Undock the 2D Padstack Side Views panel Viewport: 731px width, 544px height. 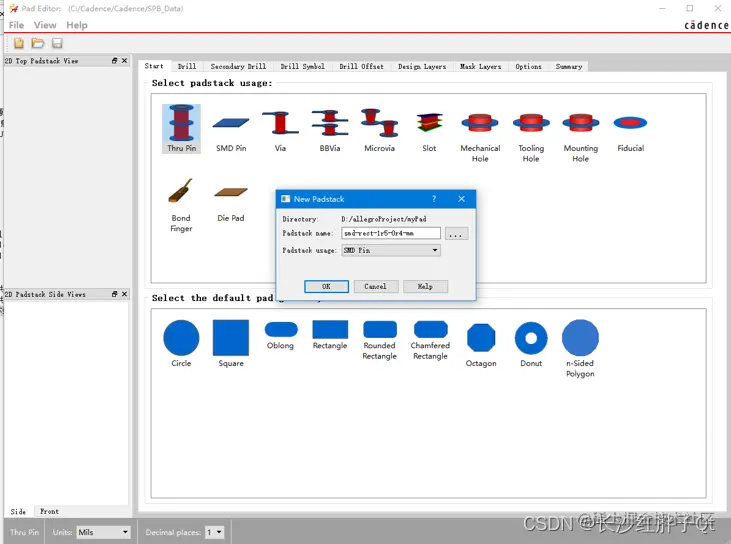coord(115,294)
